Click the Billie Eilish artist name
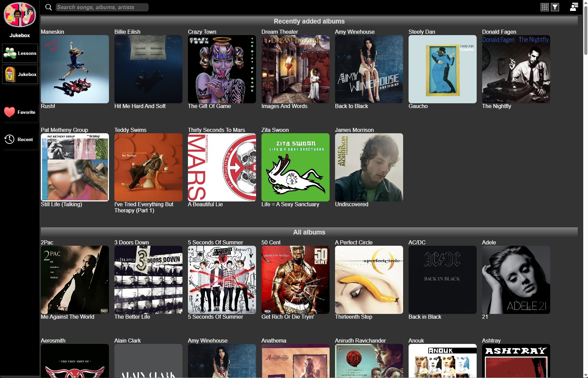This screenshot has height=378, width=588. pos(127,32)
